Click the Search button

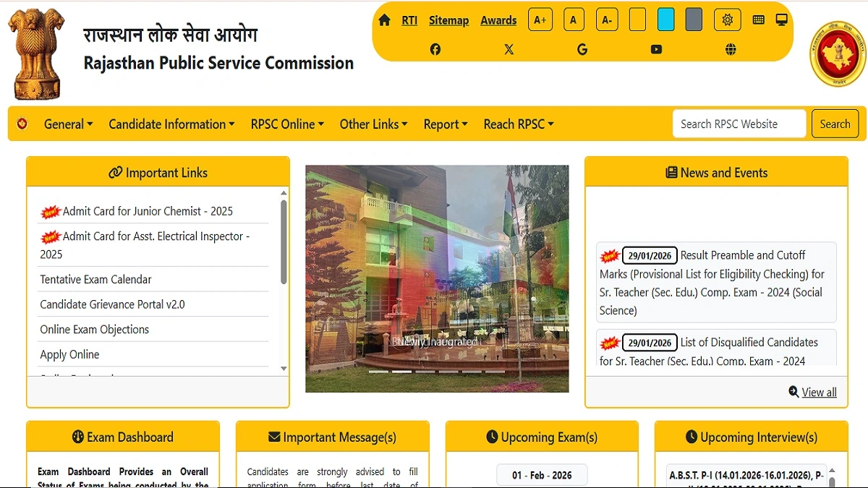tap(835, 124)
